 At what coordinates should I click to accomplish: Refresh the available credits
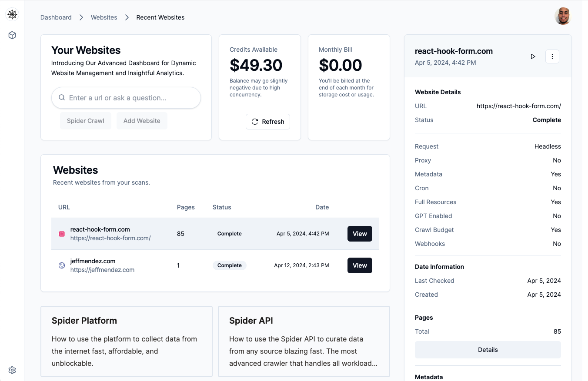pyautogui.click(x=267, y=122)
